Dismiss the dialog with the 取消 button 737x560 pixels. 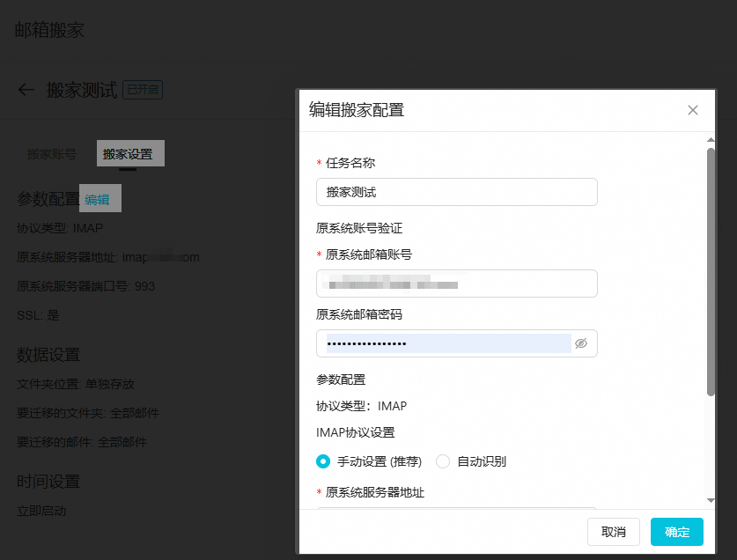tap(614, 532)
